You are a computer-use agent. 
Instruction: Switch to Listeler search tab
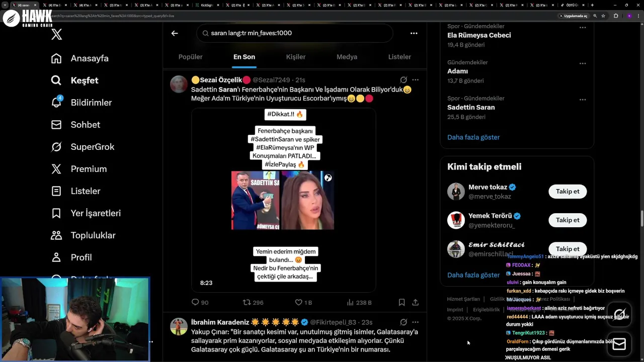(x=399, y=57)
